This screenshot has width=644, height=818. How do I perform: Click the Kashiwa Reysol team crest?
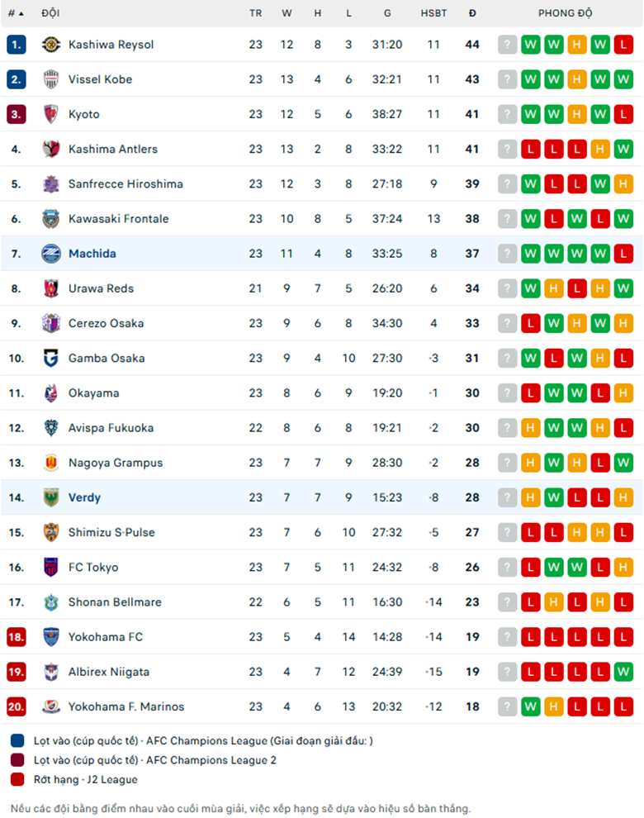(50, 45)
